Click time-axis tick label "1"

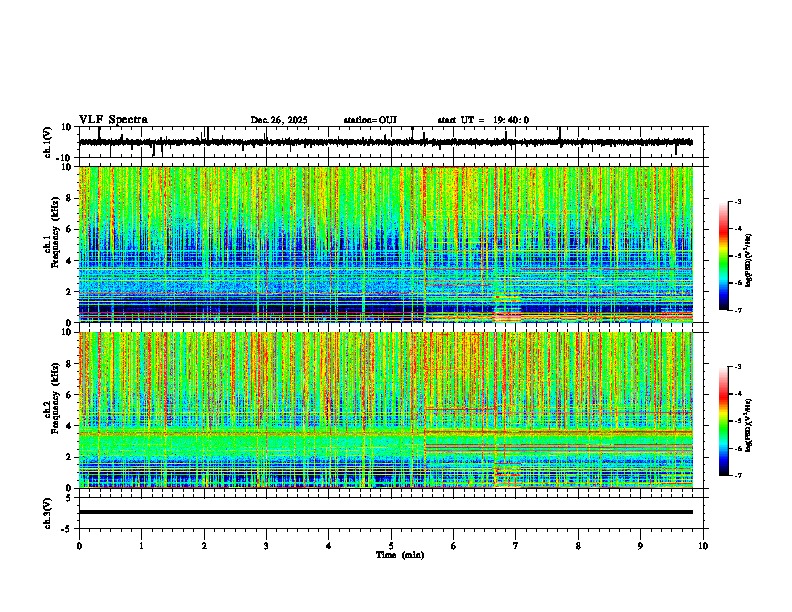coord(141,546)
